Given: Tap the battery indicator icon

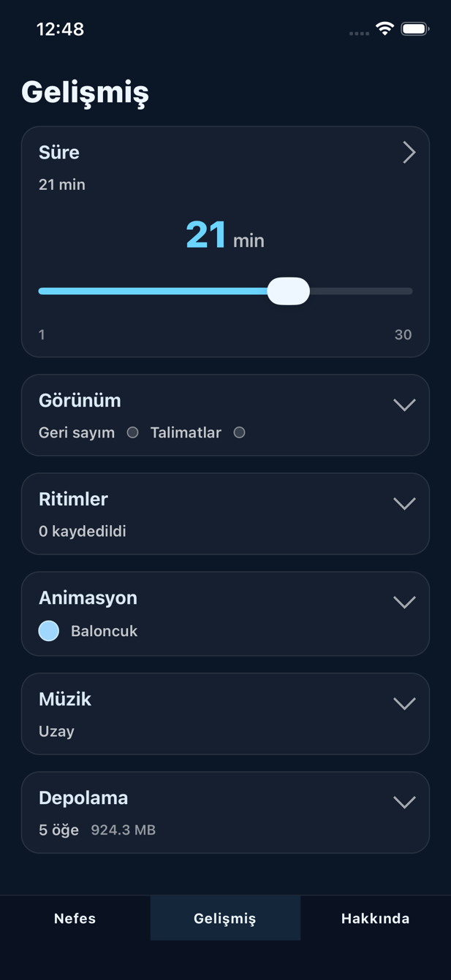Looking at the screenshot, I should click(x=417, y=30).
